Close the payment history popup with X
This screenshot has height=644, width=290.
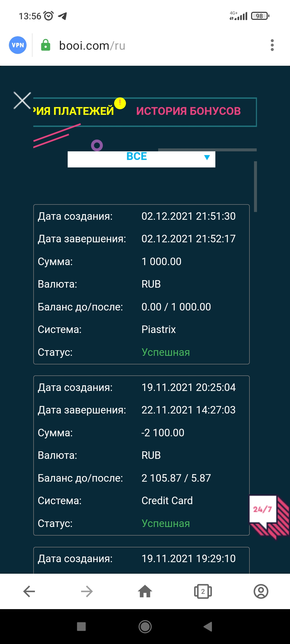tap(22, 101)
